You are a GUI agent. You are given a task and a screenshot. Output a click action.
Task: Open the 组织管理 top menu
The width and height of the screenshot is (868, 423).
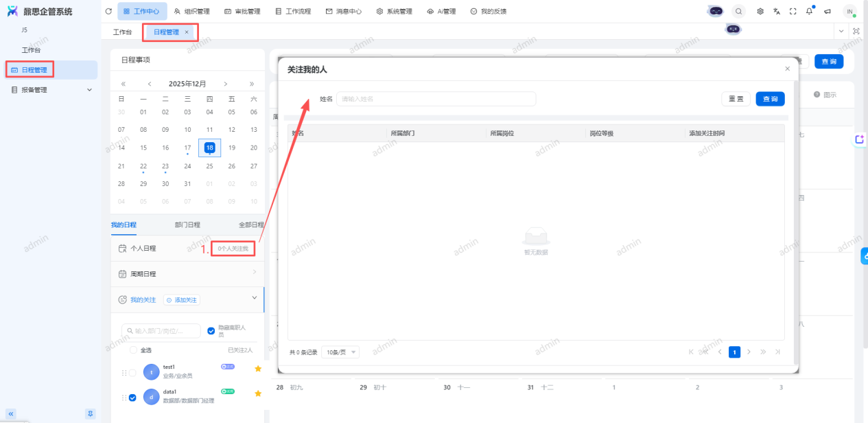(191, 12)
